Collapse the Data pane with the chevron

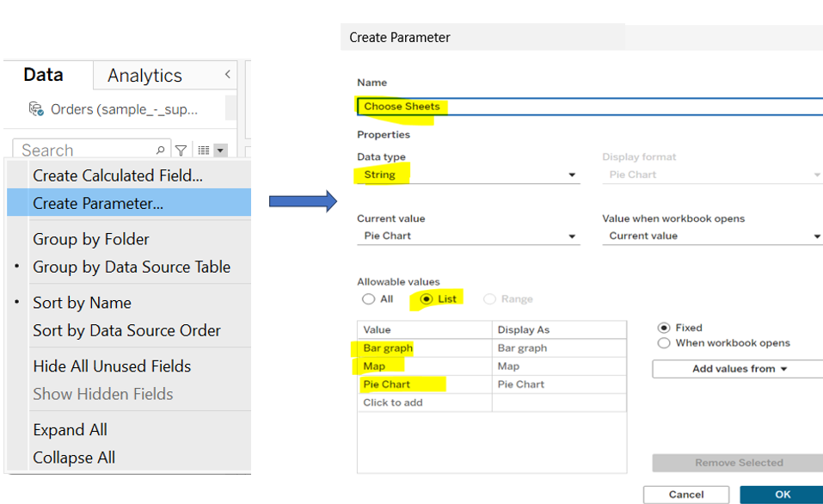pyautogui.click(x=228, y=75)
